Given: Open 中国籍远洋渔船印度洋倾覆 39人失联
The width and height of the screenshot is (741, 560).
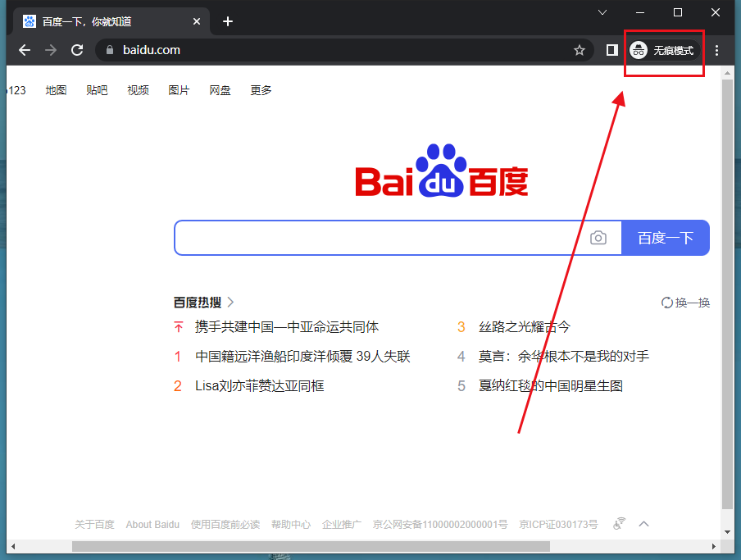Looking at the screenshot, I should pyautogui.click(x=302, y=357).
